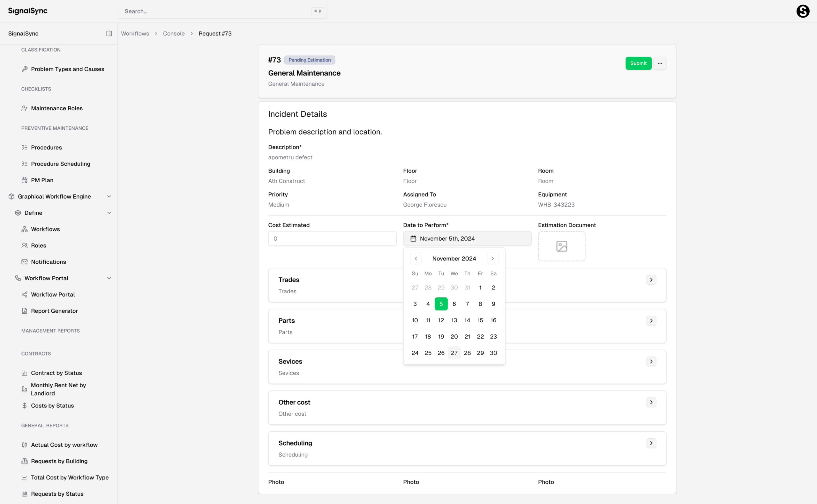Click the green Submit button

point(638,63)
